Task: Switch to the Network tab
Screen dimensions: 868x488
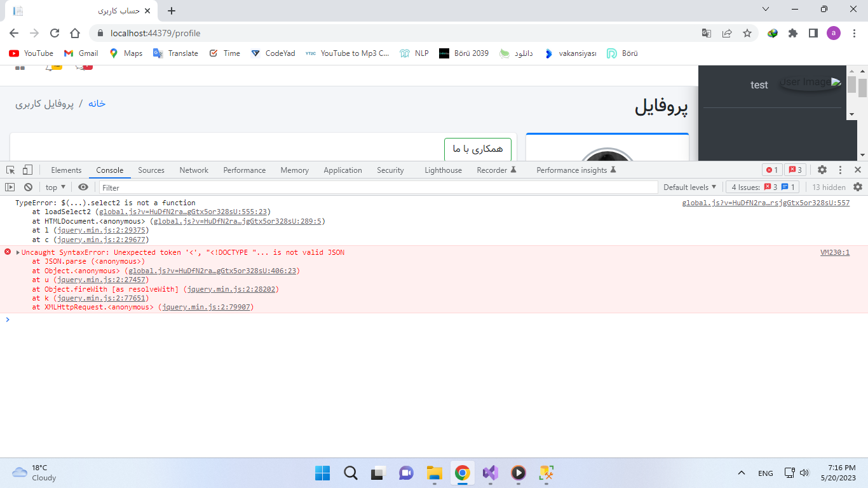Action: click(194, 170)
